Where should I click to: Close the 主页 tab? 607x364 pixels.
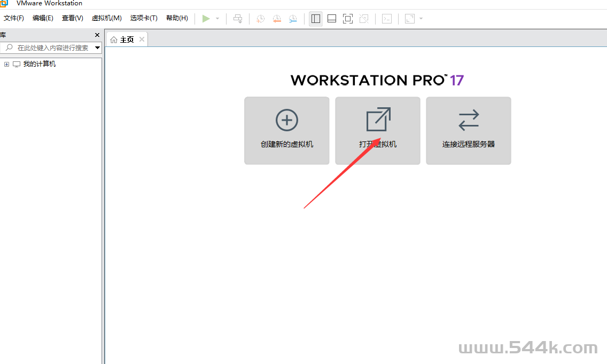(x=142, y=39)
